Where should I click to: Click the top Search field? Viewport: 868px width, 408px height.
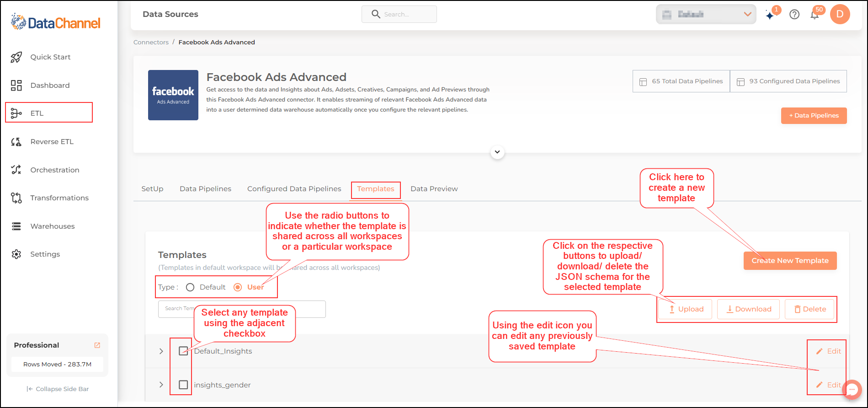pyautogui.click(x=399, y=14)
